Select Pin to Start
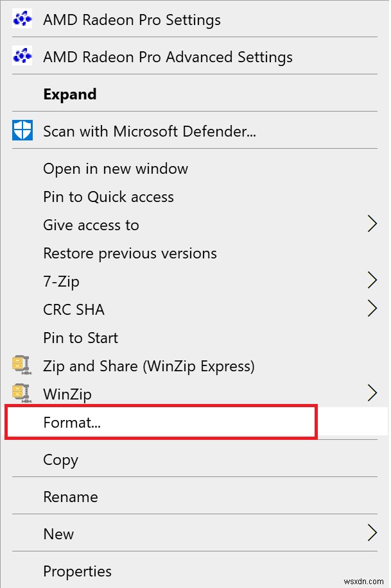 click(80, 337)
